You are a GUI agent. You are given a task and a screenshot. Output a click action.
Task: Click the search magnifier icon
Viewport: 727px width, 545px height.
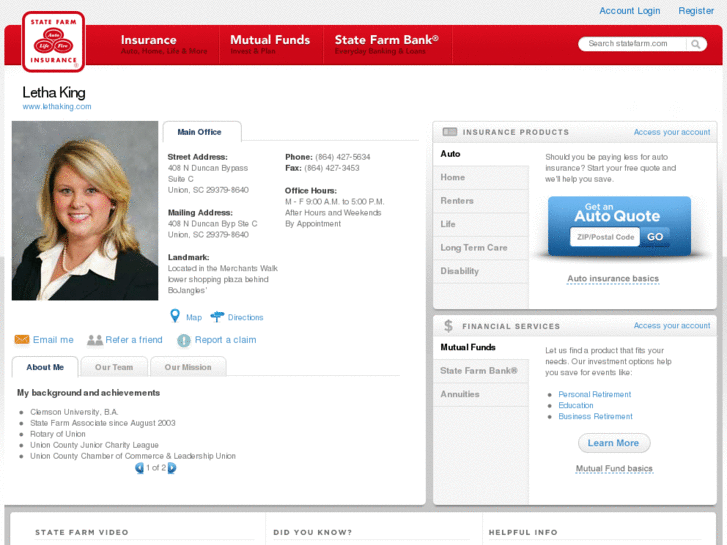point(695,44)
